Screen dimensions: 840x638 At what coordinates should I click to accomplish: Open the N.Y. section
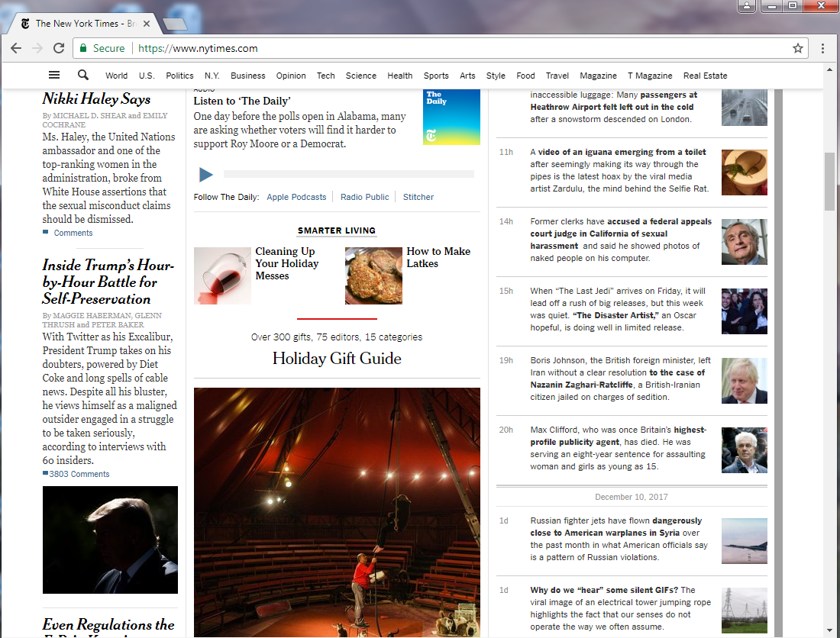(212, 76)
